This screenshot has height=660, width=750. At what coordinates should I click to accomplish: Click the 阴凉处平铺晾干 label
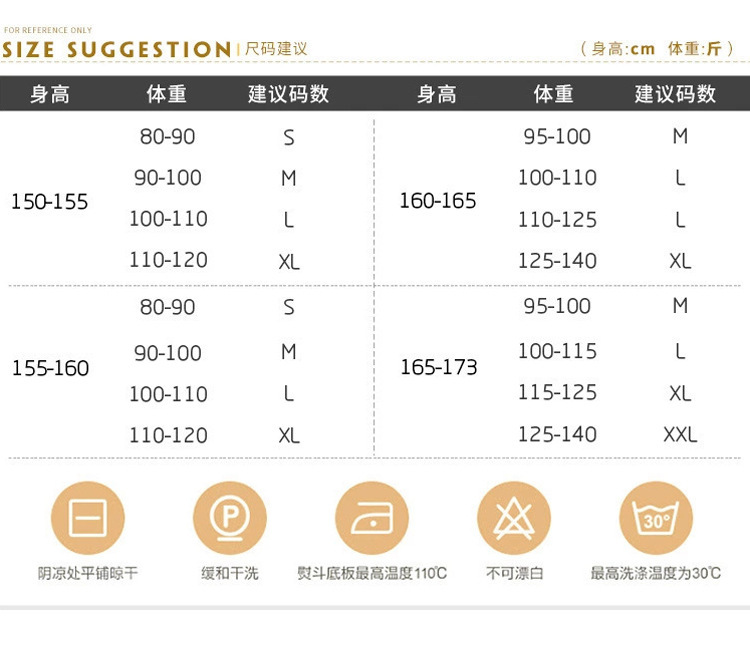[88, 574]
